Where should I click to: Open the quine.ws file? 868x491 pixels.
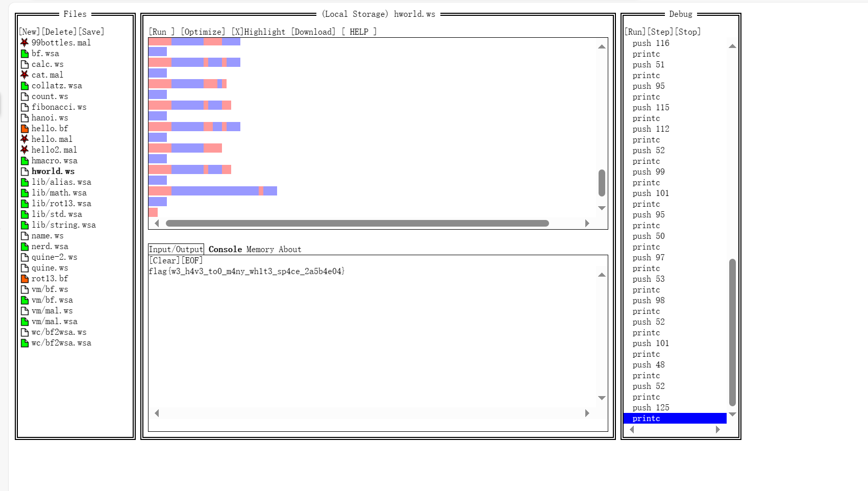pyautogui.click(x=49, y=268)
